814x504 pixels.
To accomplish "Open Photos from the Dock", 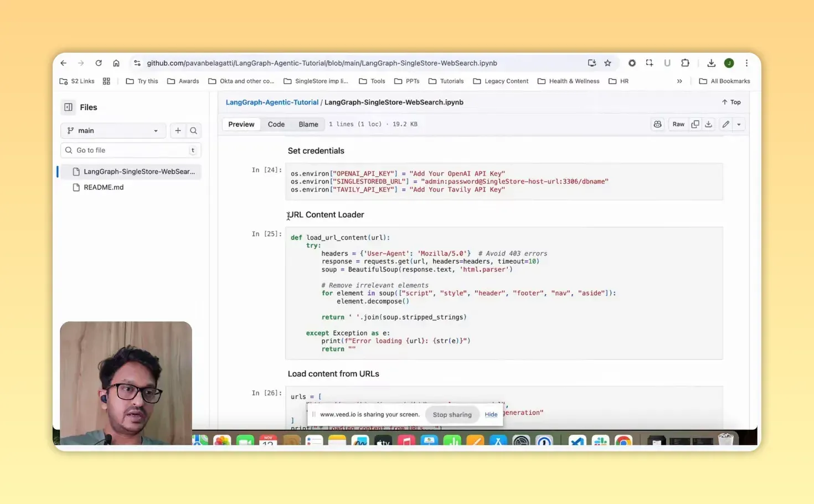I will 222,441.
